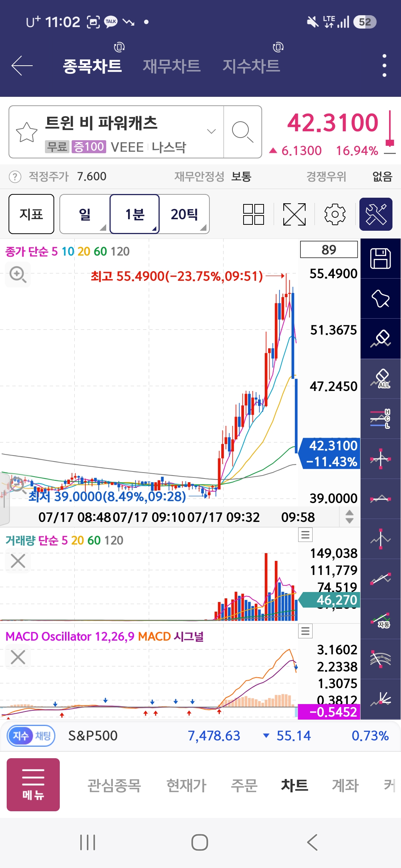This screenshot has width=401, height=868.
Task: Go to 차트 bottom tab
Action: coord(294,785)
